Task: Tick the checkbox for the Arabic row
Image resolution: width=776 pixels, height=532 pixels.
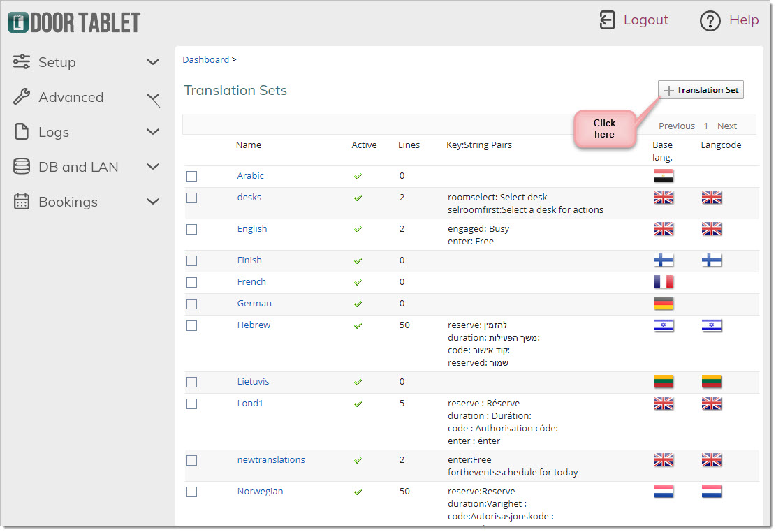Action: pos(192,176)
